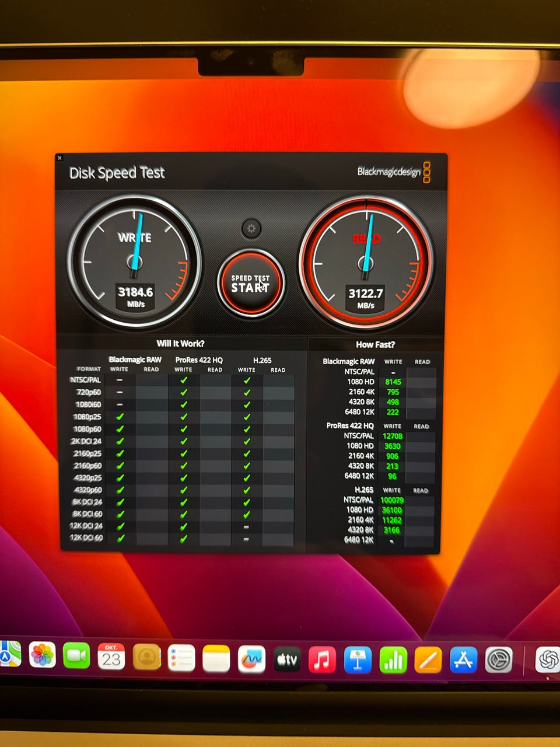This screenshot has height=747, width=560.
Task: Click the 96 ProRes 6480 12K value
Action: [x=392, y=476]
